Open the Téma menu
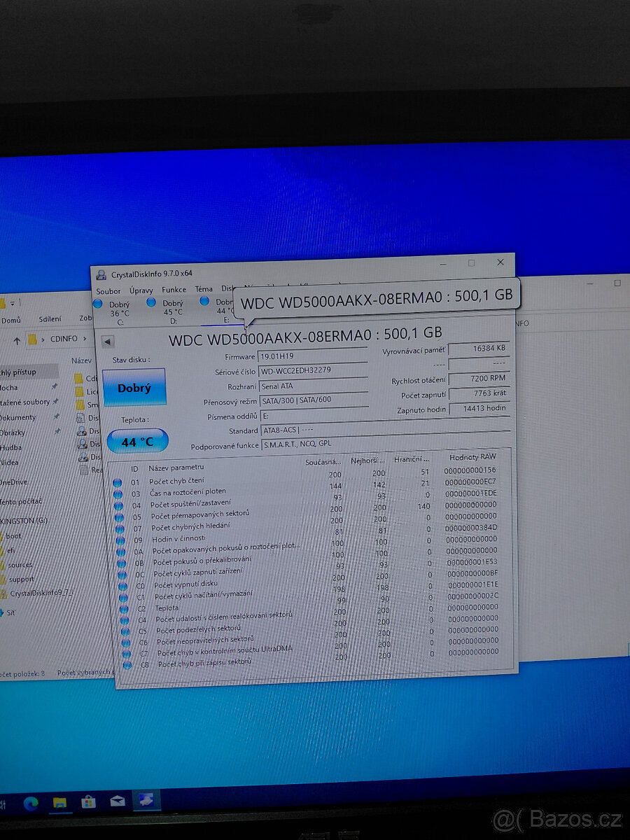630x840 pixels. pos(204,289)
